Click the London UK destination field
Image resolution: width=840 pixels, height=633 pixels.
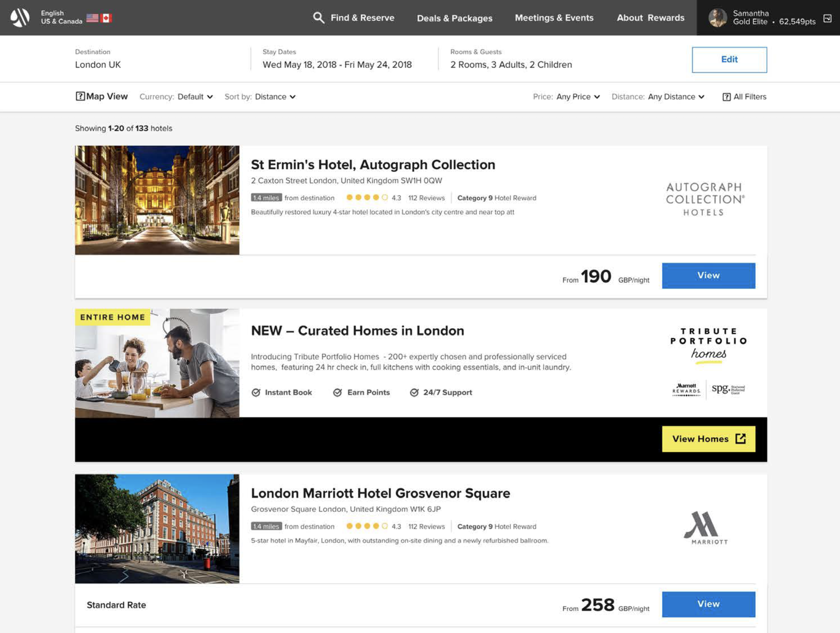[x=98, y=65]
